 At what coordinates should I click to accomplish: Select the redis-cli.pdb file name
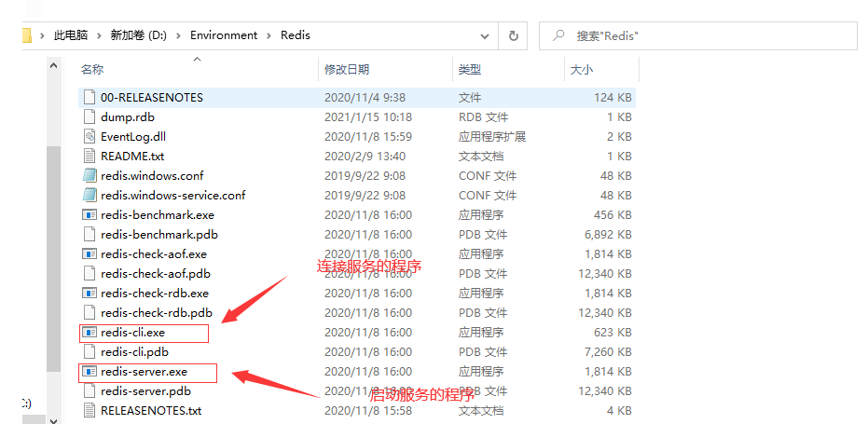coord(134,351)
